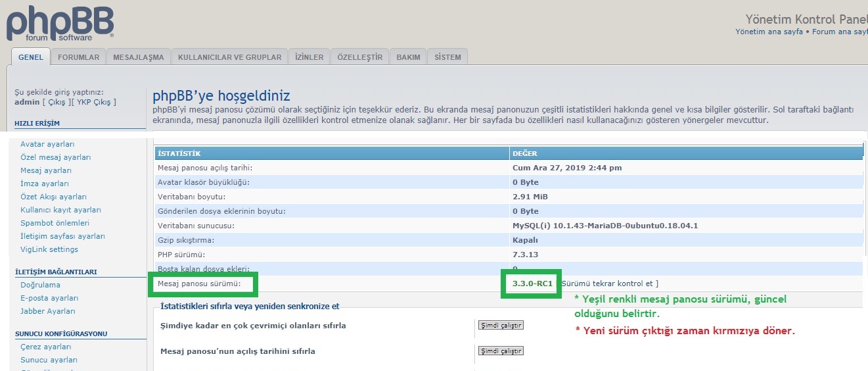The image size is (868, 371).
Task: Switch to the BAKIM tab
Action: point(408,57)
